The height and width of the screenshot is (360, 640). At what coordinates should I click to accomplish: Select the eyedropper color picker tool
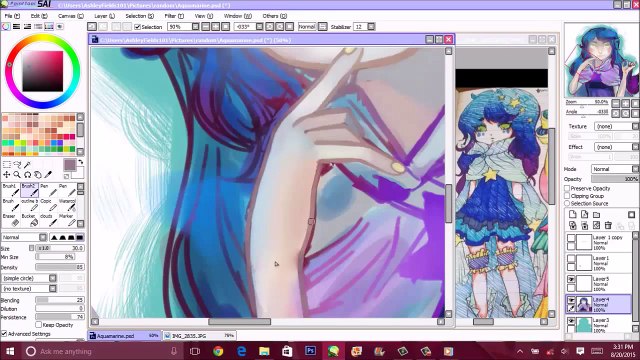(x=48, y=175)
